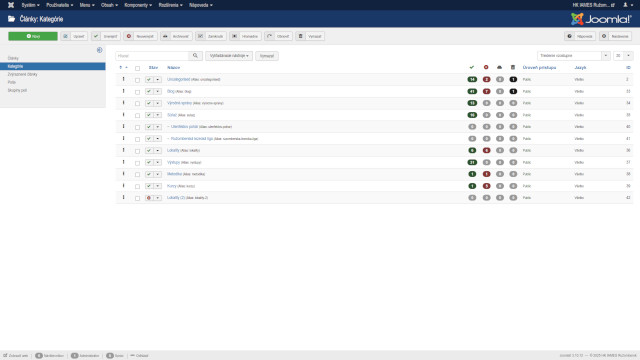The height and width of the screenshot is (360, 640).
Task: Tick the checkbox for Blog row
Action: tap(138, 92)
